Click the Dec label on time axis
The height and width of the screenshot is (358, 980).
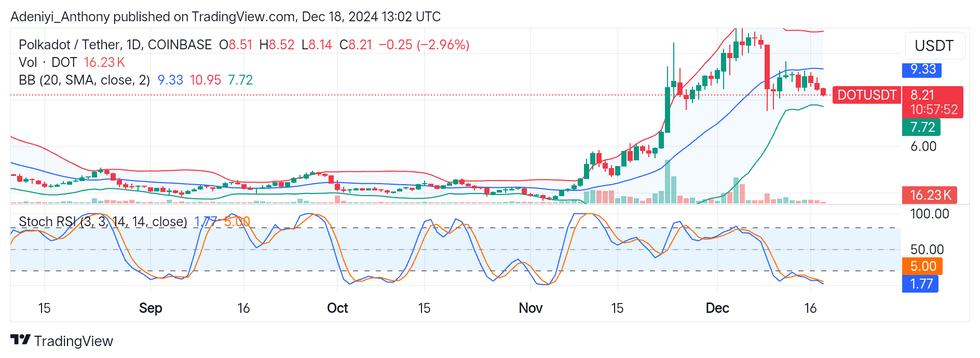(717, 308)
